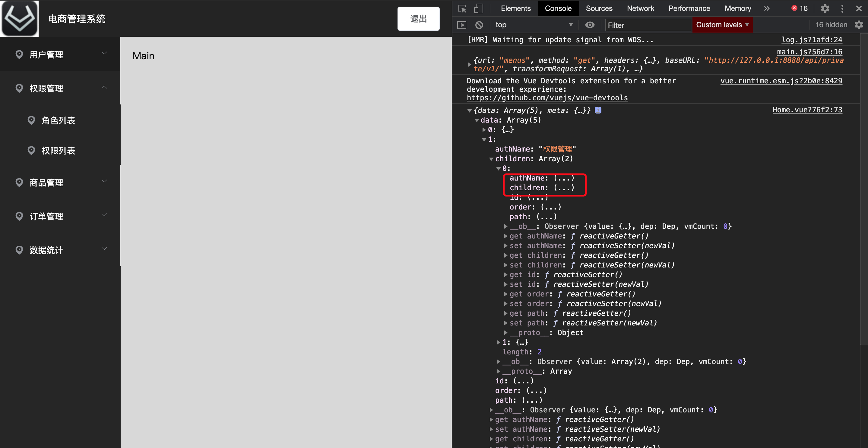Switch to the Console tab
Viewport: 868px width, 448px height.
(558, 8)
